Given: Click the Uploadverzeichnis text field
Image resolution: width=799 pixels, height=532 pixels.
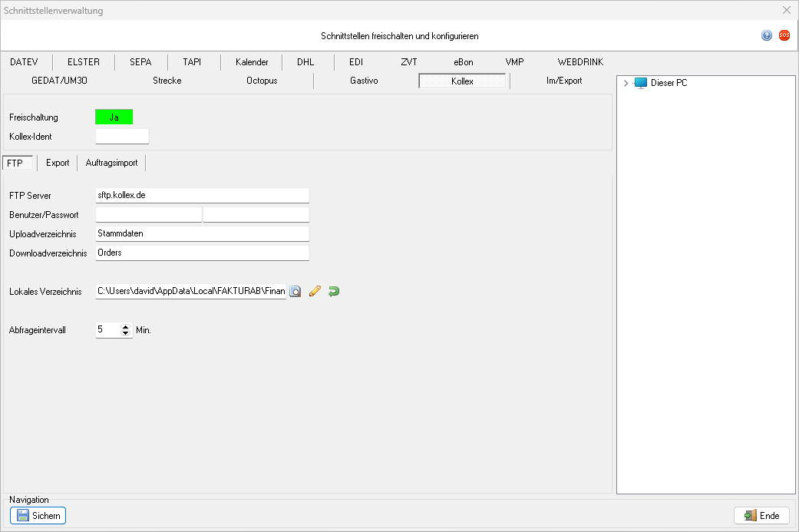Looking at the screenshot, I should (202, 233).
